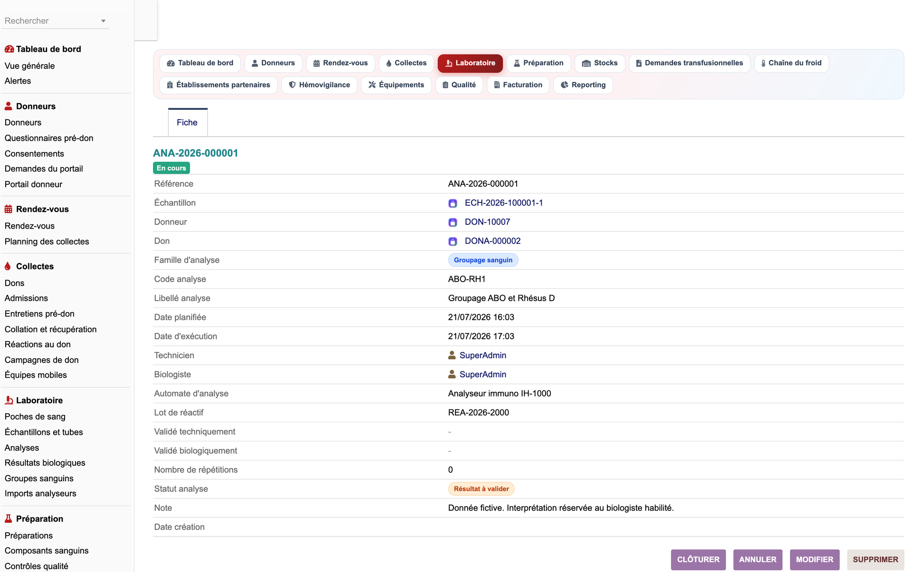Open Équipements navigation tab
The height and width of the screenshot is (572, 924).
click(x=396, y=85)
